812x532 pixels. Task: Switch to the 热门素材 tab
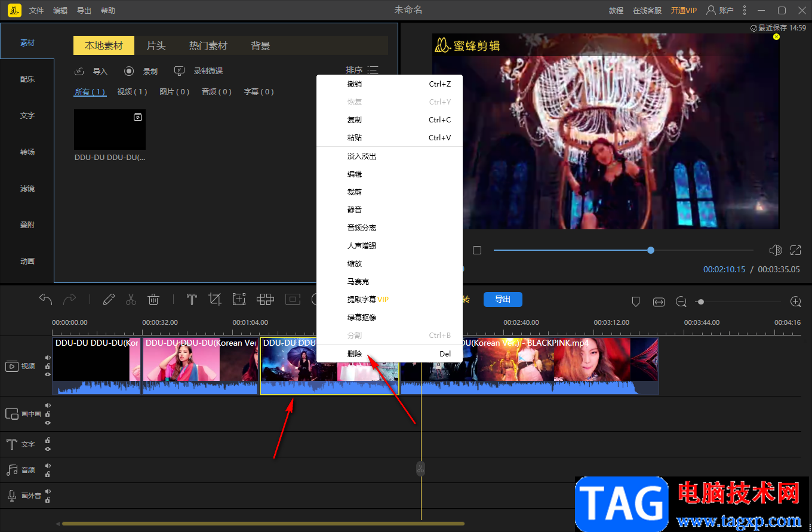[x=208, y=46]
